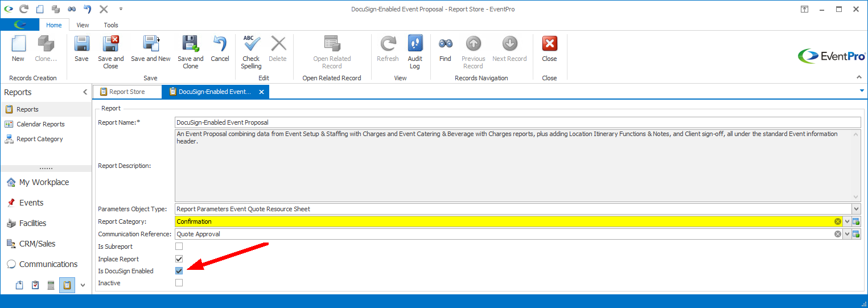
Task: Open the document tabs list dropdown
Action: [862, 91]
